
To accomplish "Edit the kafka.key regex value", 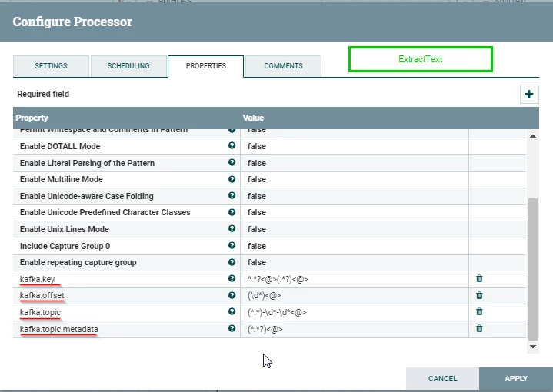I will 355,280.
